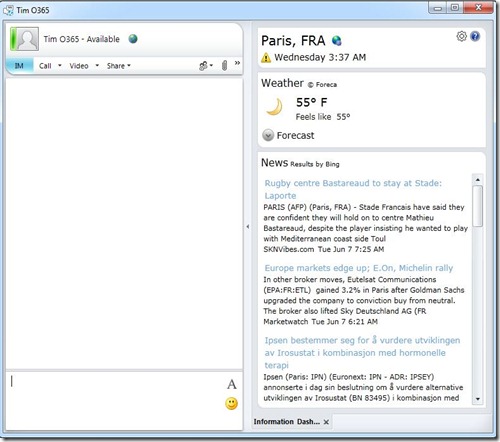Click the warning icon beside Wednesday time

266,57
